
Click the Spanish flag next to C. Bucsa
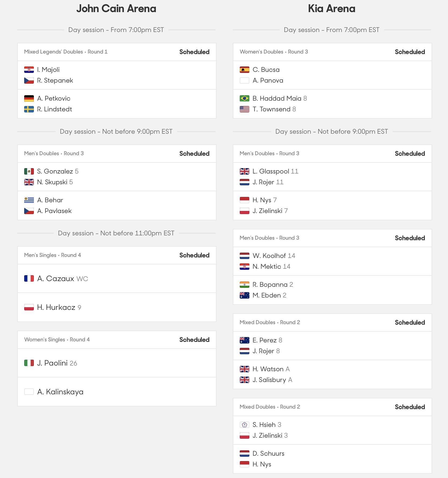(245, 70)
